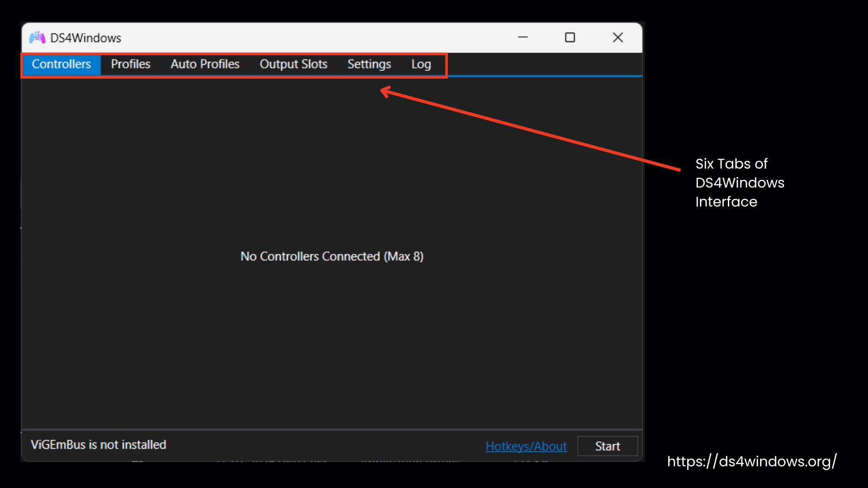
Task: Select the Auto Profiles tab
Action: [x=205, y=64]
